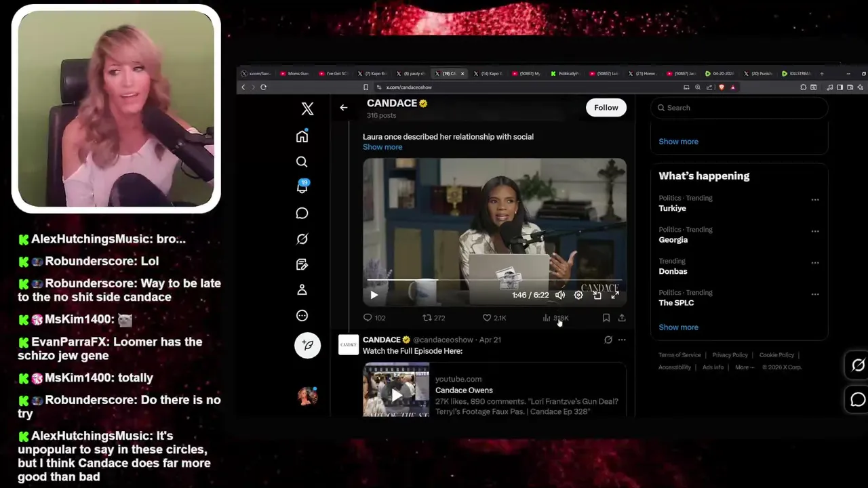Image resolution: width=868 pixels, height=488 pixels.
Task: Play the Candace video
Action: tap(374, 295)
